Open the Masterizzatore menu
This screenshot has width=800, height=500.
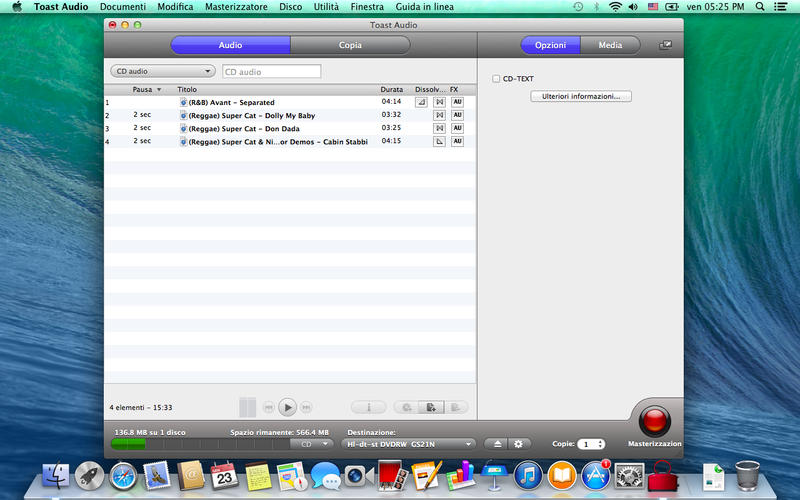[236, 7]
